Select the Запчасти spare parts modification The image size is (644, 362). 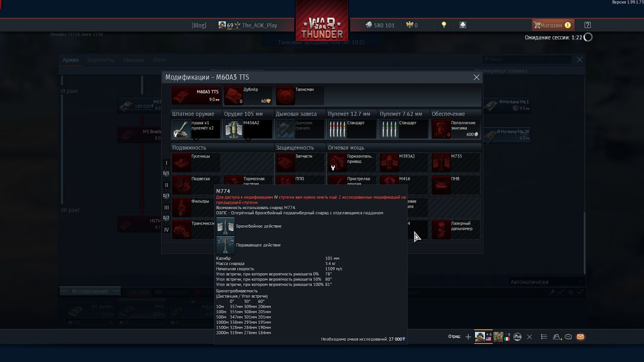pos(300,162)
